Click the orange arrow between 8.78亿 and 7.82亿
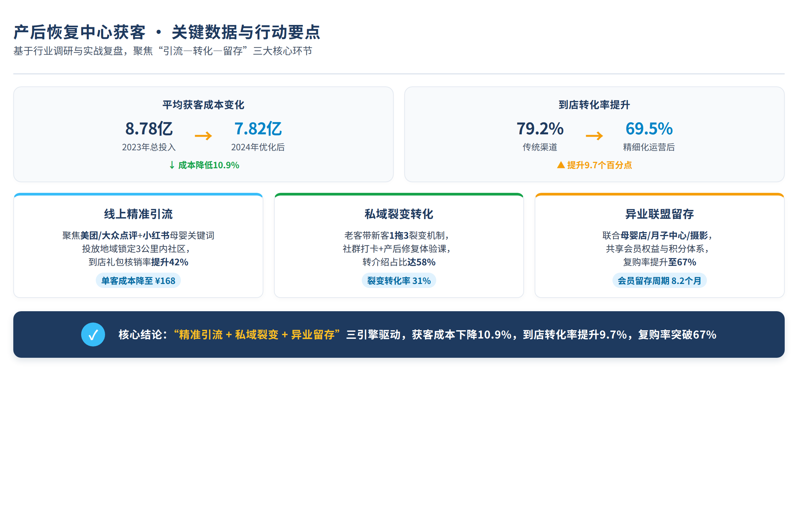Image resolution: width=798 pixels, height=532 pixels. 203,136
